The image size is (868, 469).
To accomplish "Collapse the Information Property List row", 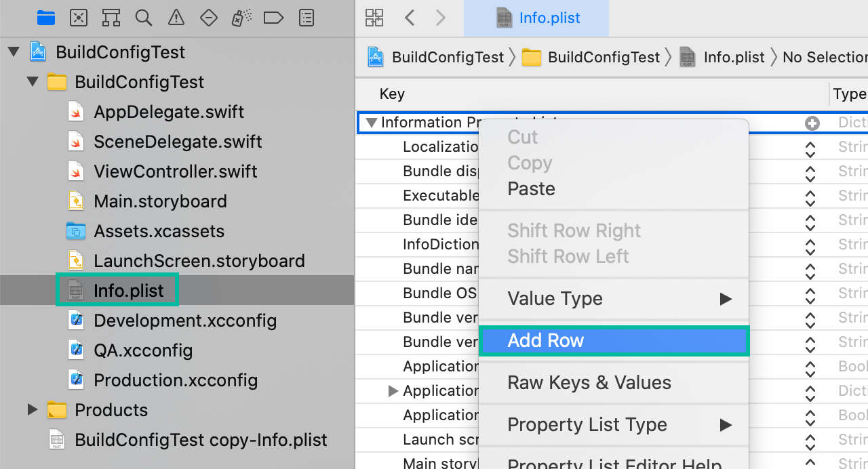I will click(371, 123).
